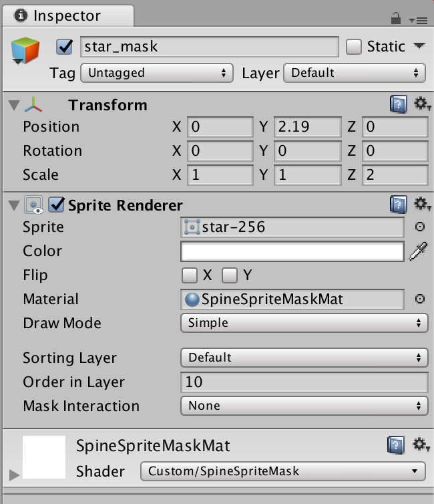Open Sprite Renderer gear settings menu
This screenshot has height=504, width=434.
[422, 204]
